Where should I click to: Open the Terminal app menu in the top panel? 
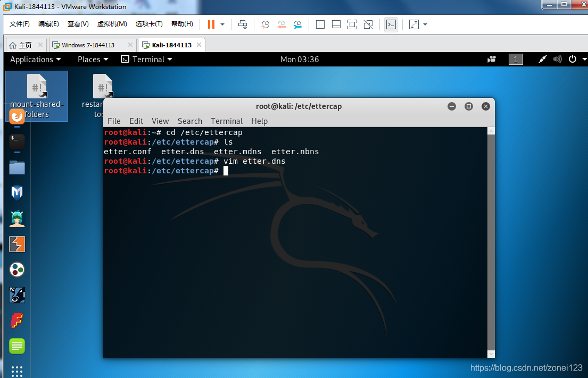(146, 59)
